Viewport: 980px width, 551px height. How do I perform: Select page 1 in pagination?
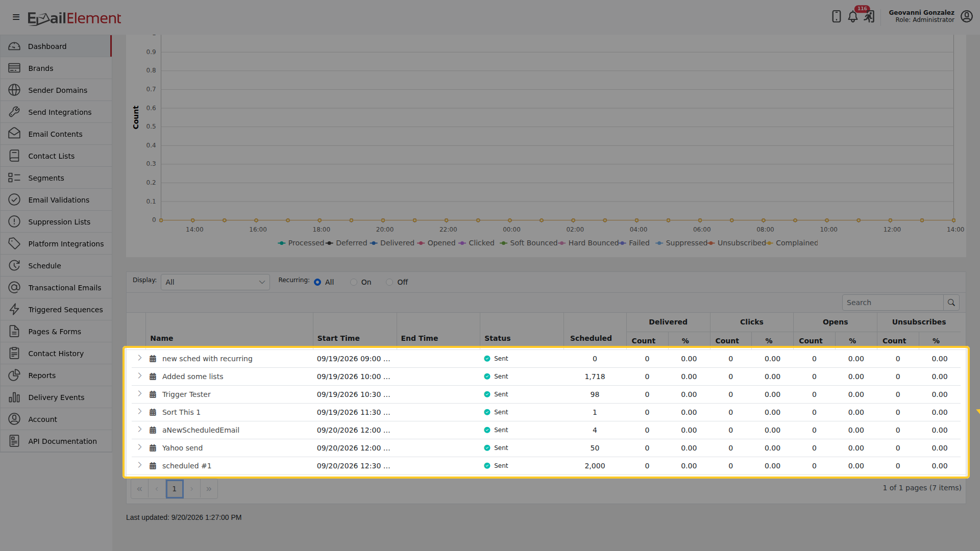click(x=174, y=489)
